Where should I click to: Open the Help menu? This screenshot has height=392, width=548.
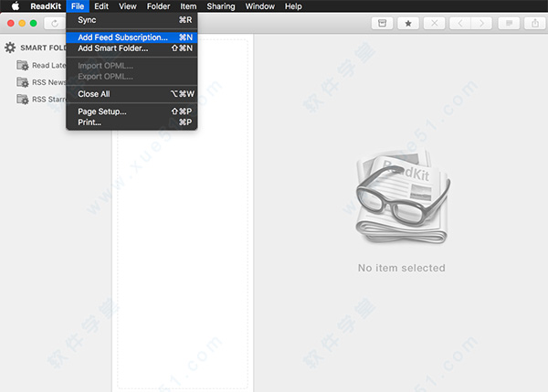[x=293, y=6]
